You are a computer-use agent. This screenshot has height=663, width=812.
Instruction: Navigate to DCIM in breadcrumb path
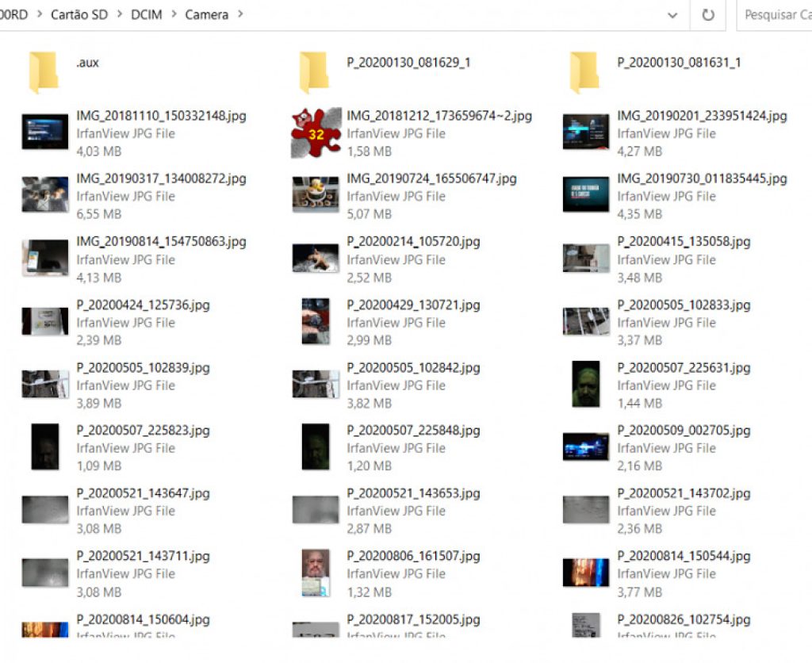(x=146, y=15)
